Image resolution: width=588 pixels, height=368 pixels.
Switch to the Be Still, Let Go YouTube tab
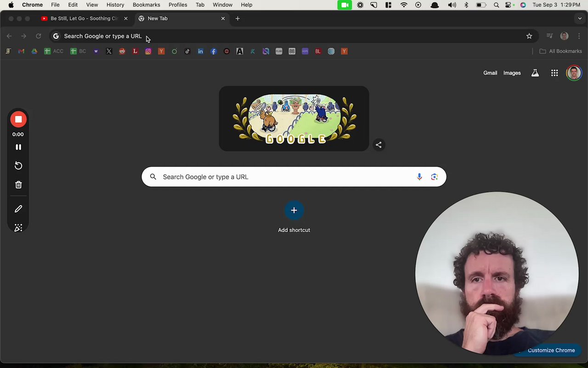click(x=85, y=18)
